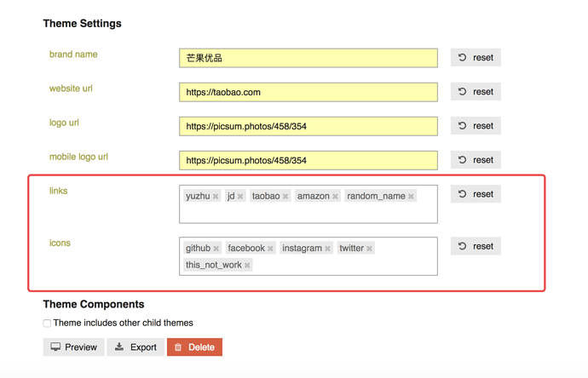The width and height of the screenshot is (588, 378).
Task: Export the theme
Action: click(x=135, y=346)
